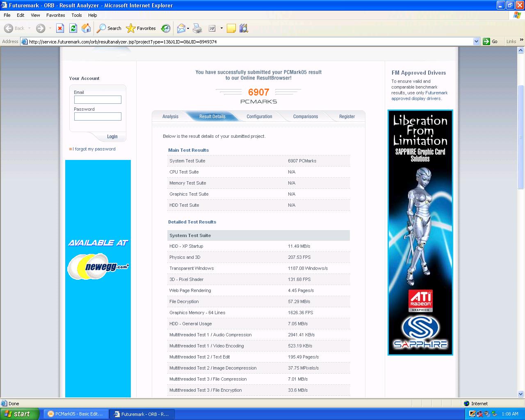Click the Research toolbar icon

(244, 28)
